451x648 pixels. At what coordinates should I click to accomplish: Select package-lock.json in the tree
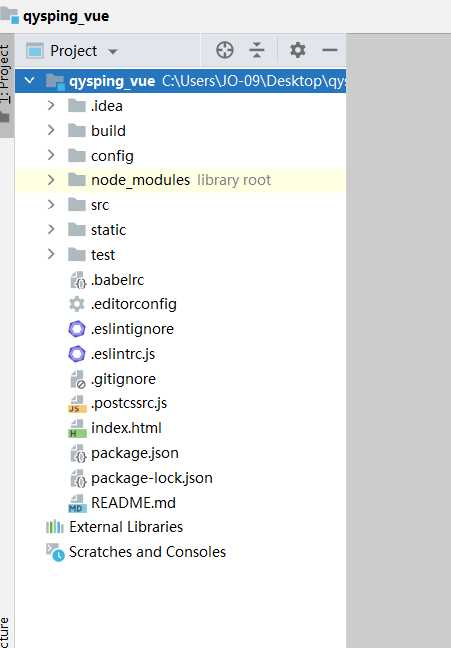152,478
